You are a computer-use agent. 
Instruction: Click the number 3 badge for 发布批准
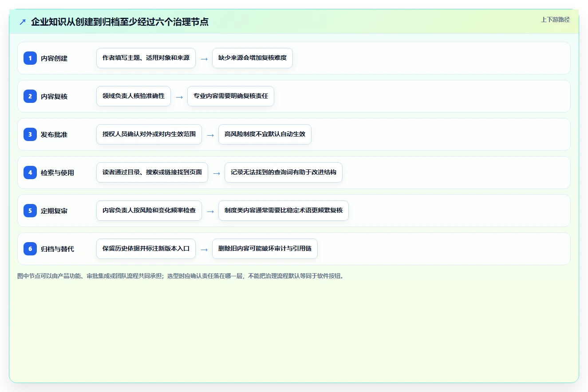click(x=30, y=134)
